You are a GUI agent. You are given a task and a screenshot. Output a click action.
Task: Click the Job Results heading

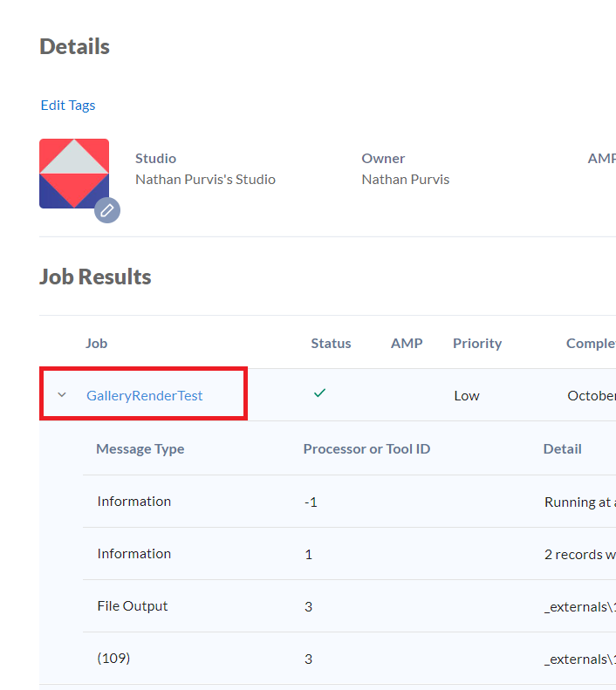click(95, 277)
